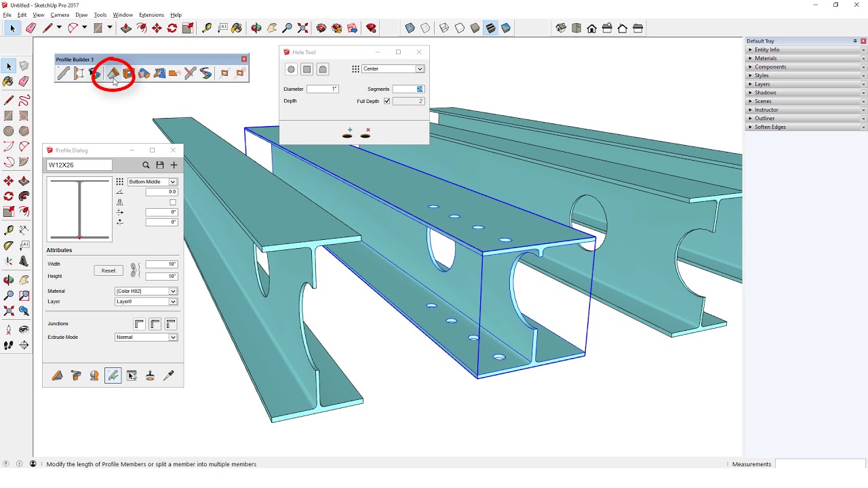Image resolution: width=868 pixels, height=488 pixels.
Task: Click the stamp icon in Profile Dialog bottom row
Action: pos(150,375)
